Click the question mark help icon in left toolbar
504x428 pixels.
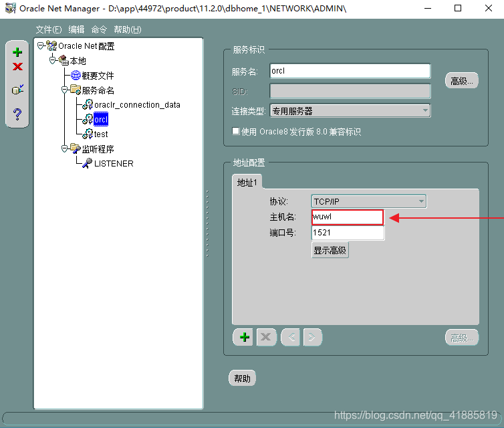tap(17, 114)
